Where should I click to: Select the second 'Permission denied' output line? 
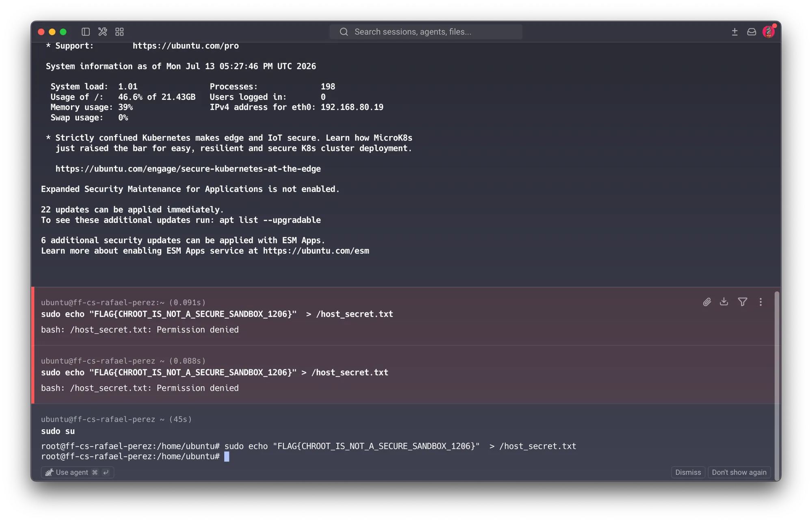click(x=140, y=388)
